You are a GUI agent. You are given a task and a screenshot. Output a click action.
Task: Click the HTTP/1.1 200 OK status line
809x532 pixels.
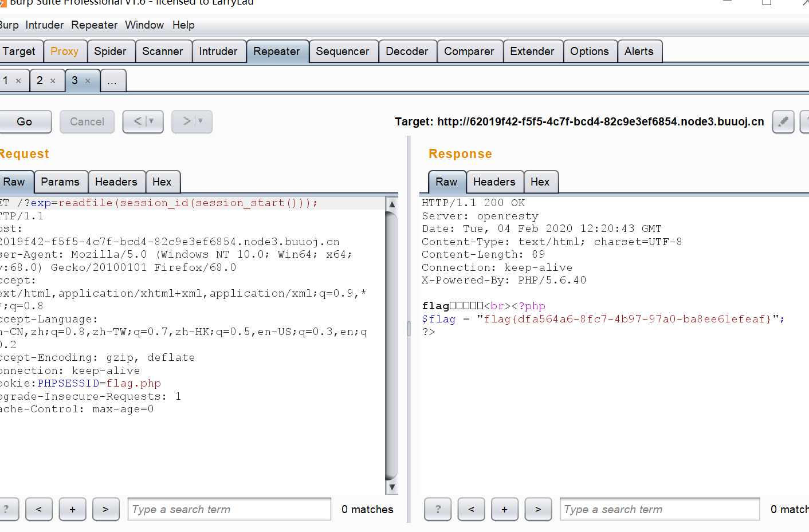473,203
